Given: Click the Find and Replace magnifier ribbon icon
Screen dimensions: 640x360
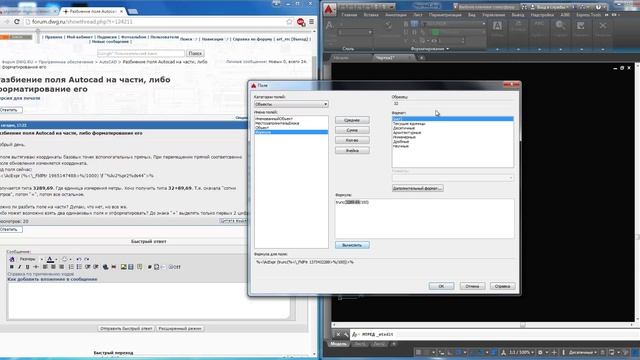Looking at the screenshot, I should (x=560, y=26).
